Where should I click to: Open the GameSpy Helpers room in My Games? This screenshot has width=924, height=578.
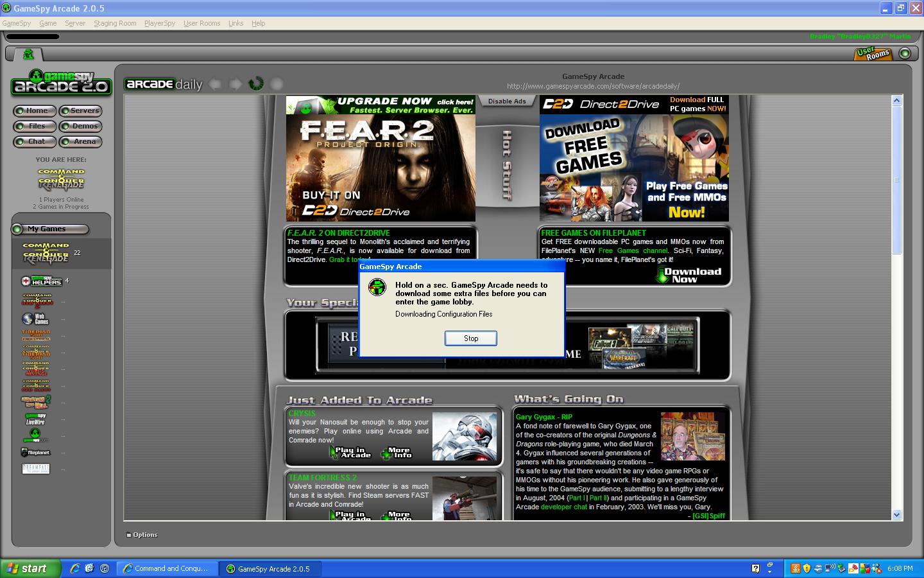[x=42, y=281]
